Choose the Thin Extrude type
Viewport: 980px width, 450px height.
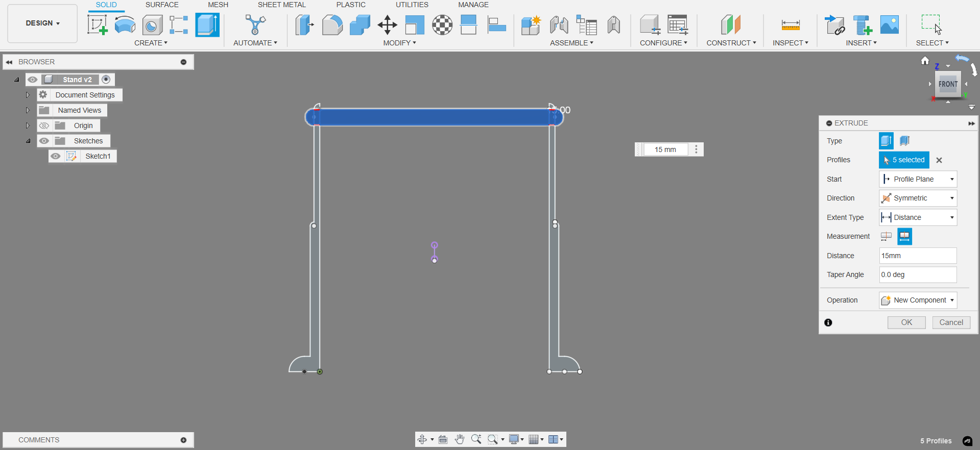click(x=905, y=141)
